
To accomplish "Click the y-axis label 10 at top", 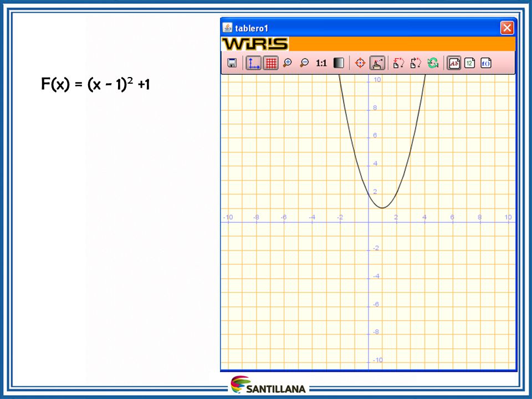I will tap(377, 80).
